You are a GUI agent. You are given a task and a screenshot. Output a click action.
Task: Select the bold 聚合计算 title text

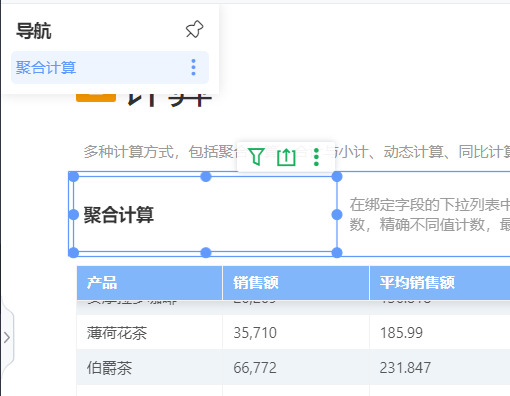[x=119, y=215]
